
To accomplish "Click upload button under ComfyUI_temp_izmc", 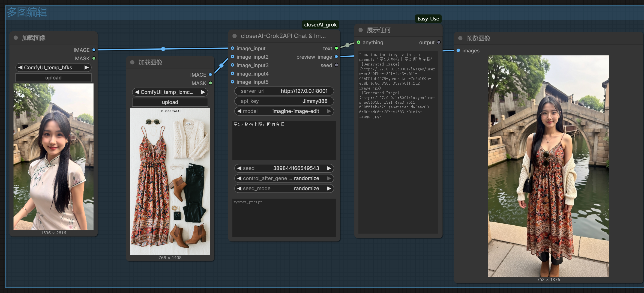I will click(x=170, y=102).
